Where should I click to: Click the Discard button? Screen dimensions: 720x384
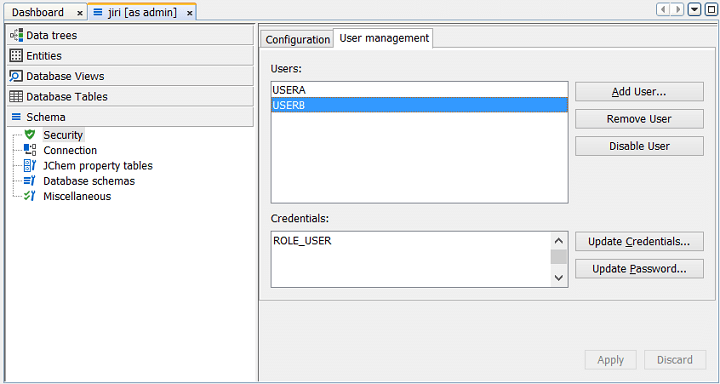[675, 360]
